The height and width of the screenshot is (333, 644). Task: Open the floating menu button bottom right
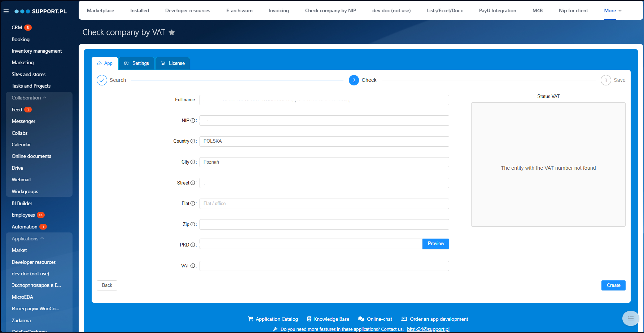point(630,318)
